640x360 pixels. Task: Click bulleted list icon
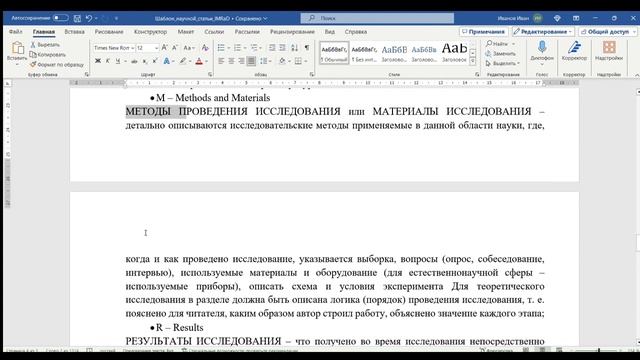coord(221,48)
